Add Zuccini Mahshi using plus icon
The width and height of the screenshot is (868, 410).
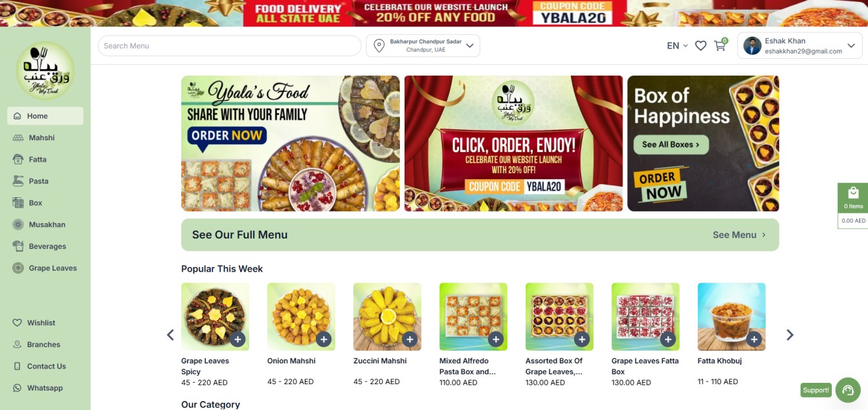coord(410,339)
